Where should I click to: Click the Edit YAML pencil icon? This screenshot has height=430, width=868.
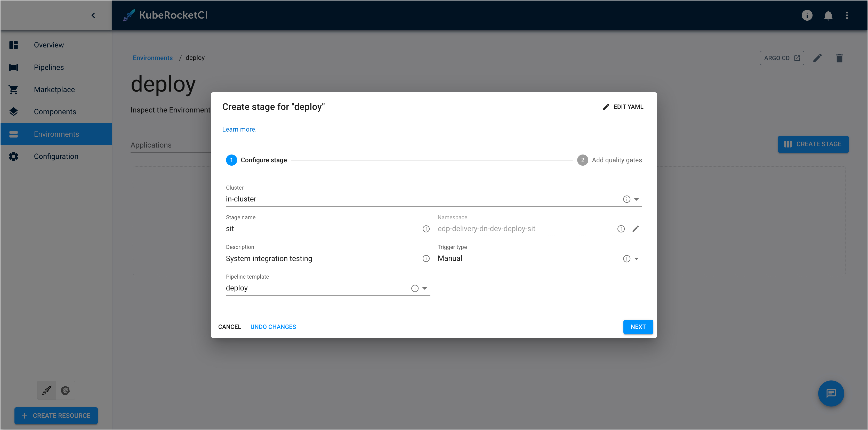click(x=606, y=107)
